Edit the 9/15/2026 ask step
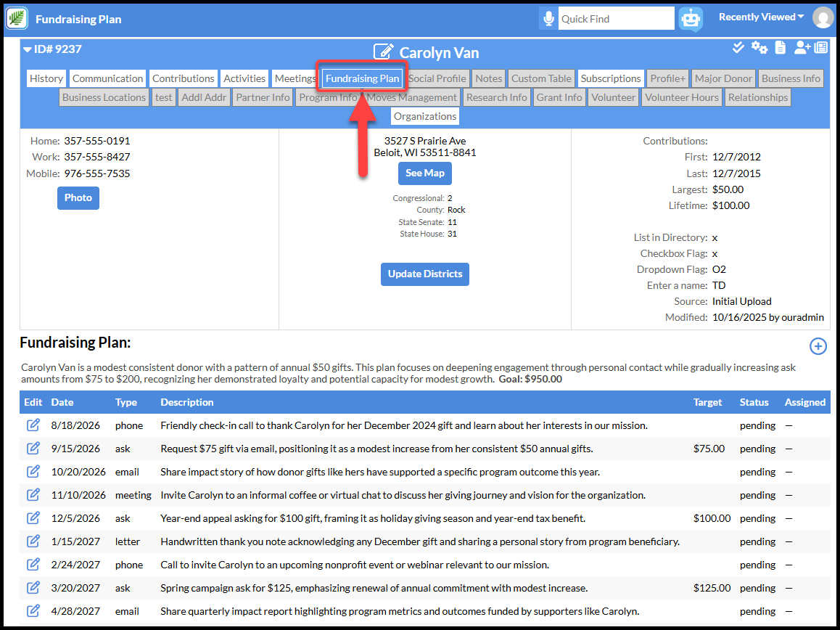Image resolution: width=840 pixels, height=630 pixels. (x=33, y=449)
